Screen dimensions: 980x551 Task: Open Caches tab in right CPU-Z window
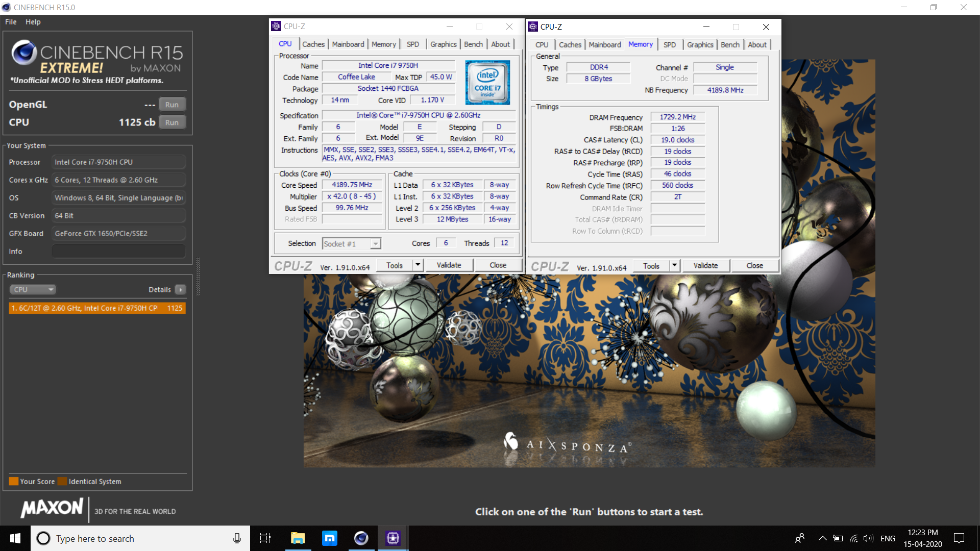(x=570, y=45)
